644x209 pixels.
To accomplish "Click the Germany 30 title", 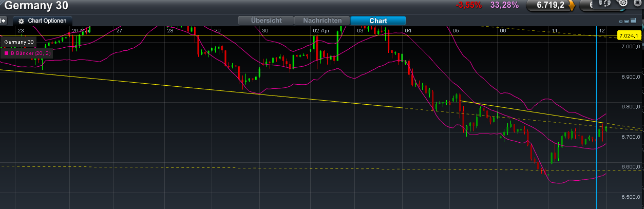I will pos(35,7).
